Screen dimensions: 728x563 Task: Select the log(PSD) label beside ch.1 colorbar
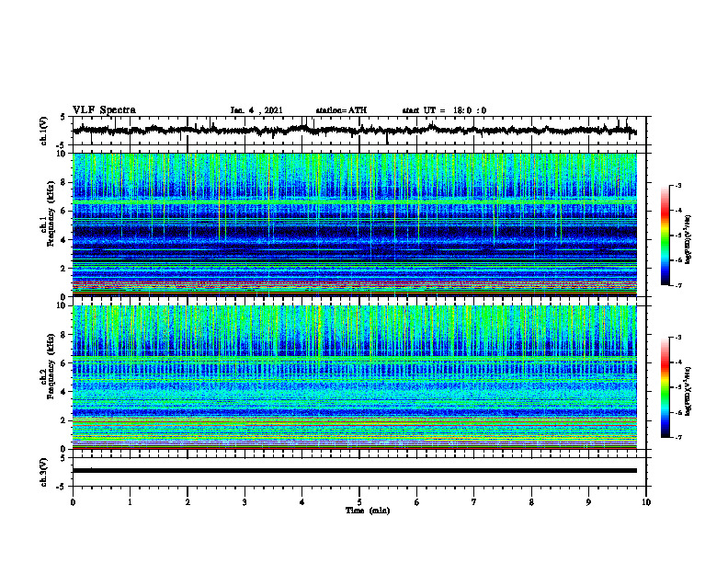pyautogui.click(x=688, y=240)
